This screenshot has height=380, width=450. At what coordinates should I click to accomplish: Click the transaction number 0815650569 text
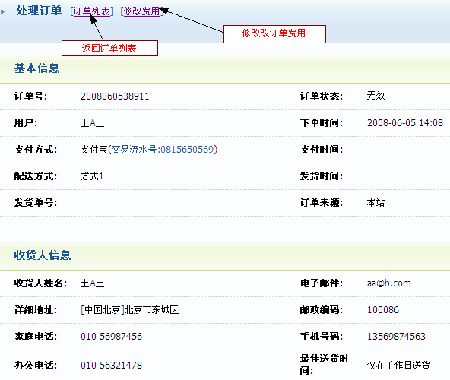coord(188,149)
